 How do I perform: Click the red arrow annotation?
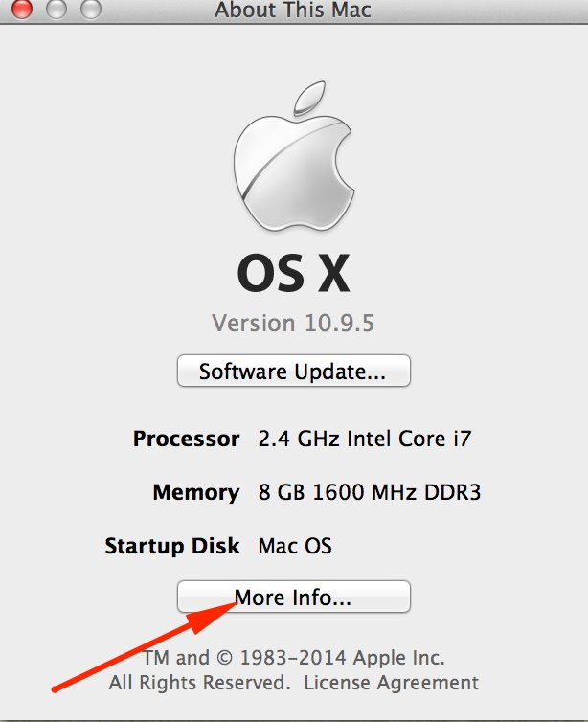[x=144, y=645]
